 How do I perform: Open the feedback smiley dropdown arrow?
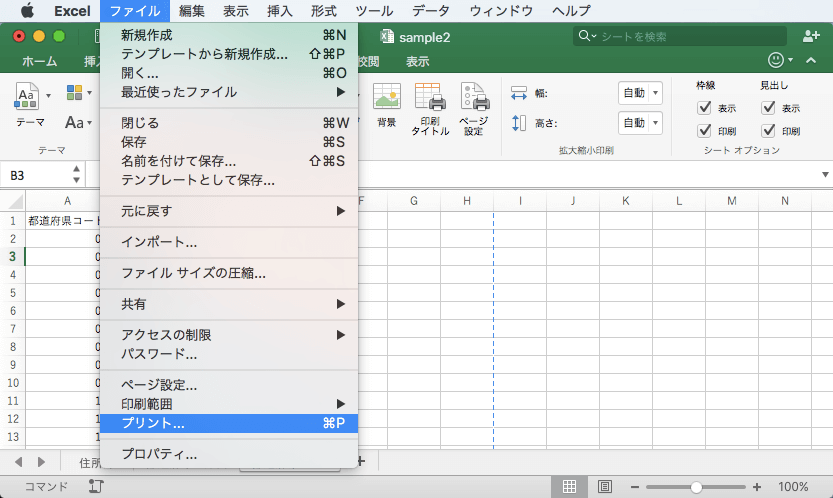pyautogui.click(x=790, y=60)
